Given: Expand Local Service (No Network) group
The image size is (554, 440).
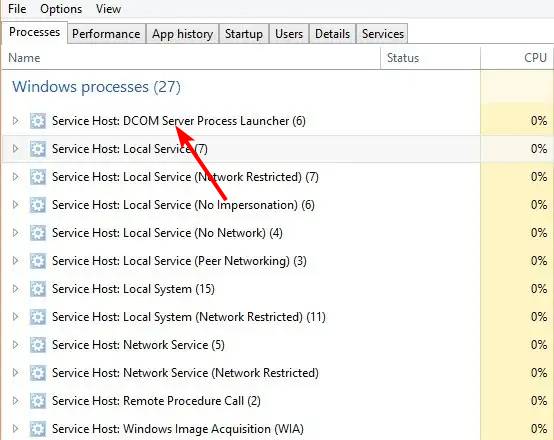Looking at the screenshot, I should (15, 233).
